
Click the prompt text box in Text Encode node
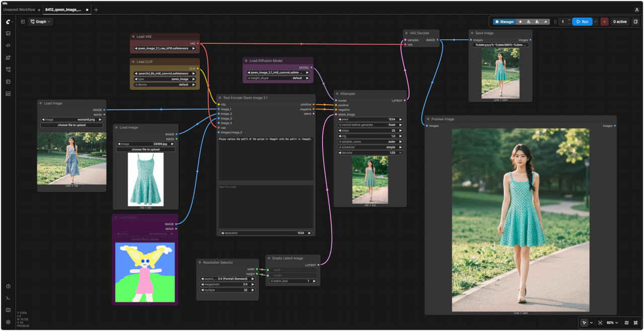266,158
